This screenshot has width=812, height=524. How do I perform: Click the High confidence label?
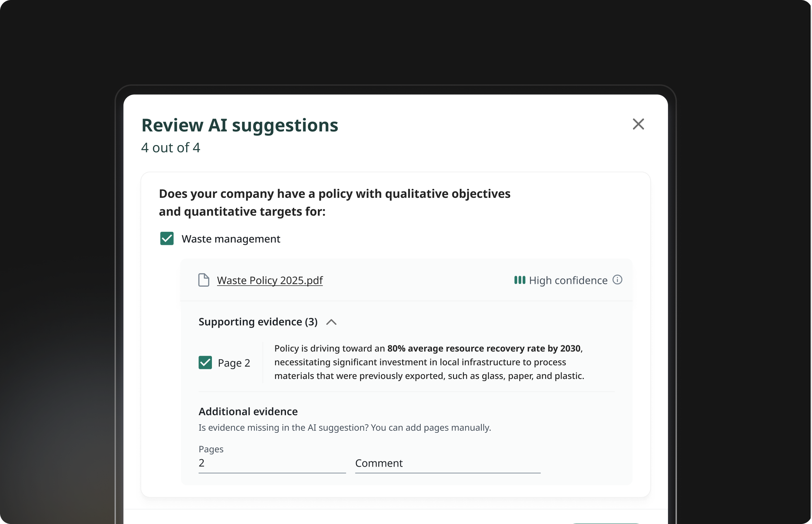tap(568, 281)
